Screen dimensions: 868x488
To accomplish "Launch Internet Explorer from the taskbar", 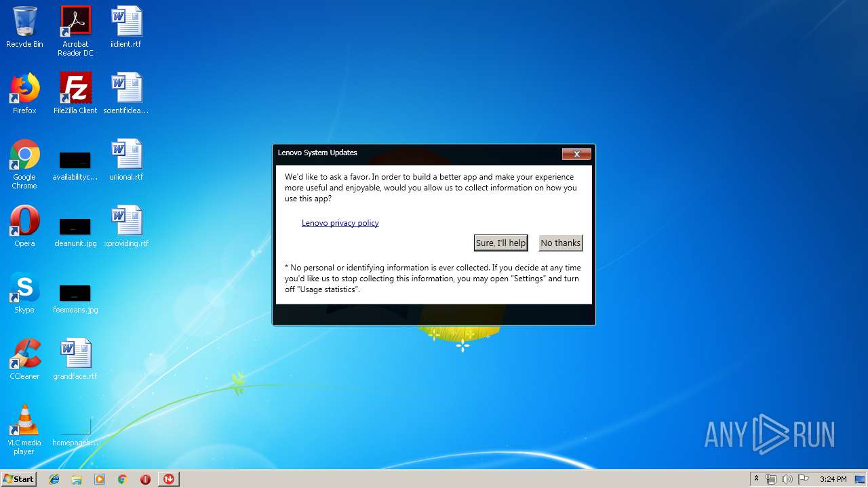I will pos(54,479).
